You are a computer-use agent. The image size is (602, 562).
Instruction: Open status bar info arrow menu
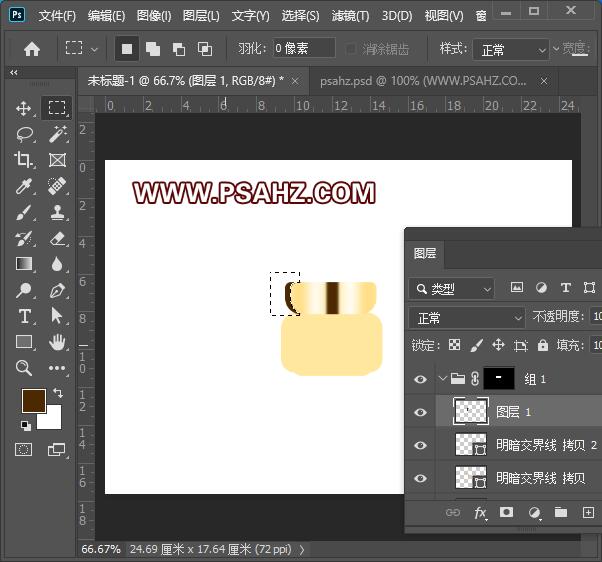click(x=303, y=550)
